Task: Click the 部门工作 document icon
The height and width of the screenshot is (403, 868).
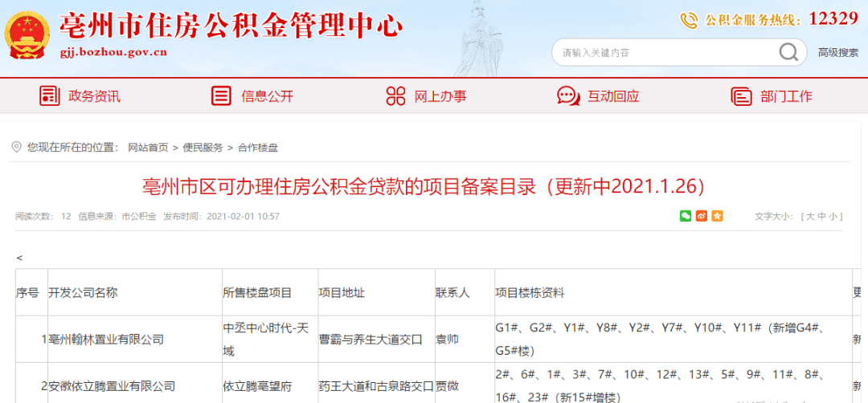Action: point(741,96)
